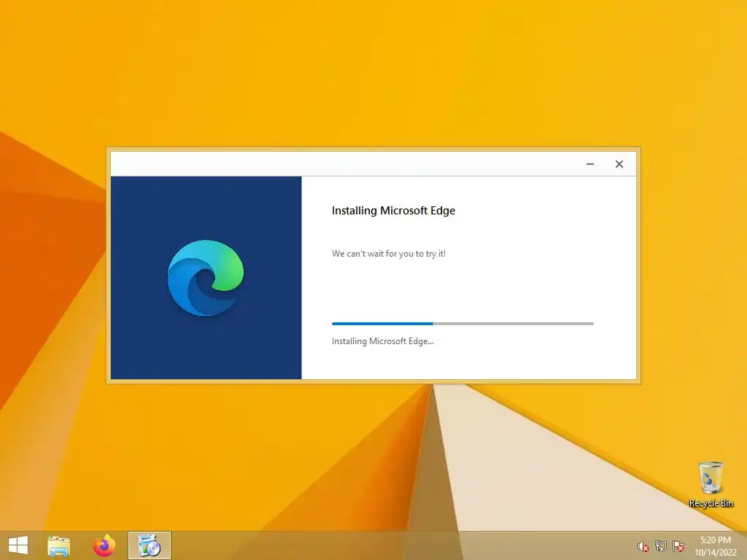Minimize the Edge installer window
This screenshot has width=747, height=560.
click(x=589, y=164)
